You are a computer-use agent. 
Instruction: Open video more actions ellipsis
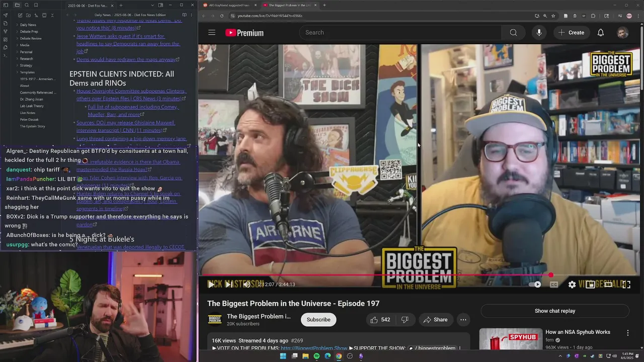pos(463,320)
